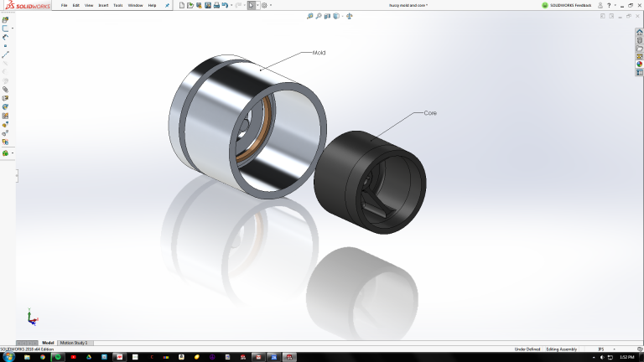Open the Edit menu
This screenshot has height=362, width=644.
tap(76, 5)
